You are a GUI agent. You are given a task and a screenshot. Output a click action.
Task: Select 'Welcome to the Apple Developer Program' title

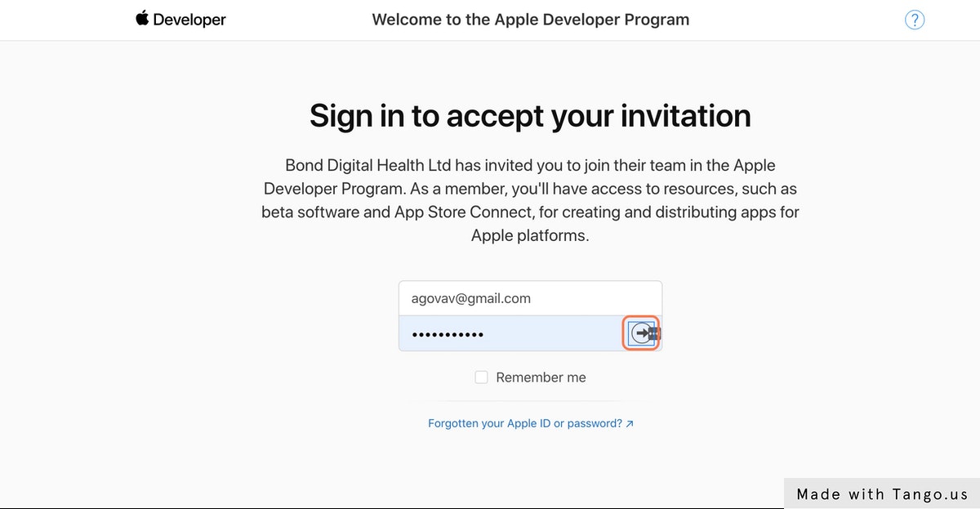pyautogui.click(x=531, y=20)
